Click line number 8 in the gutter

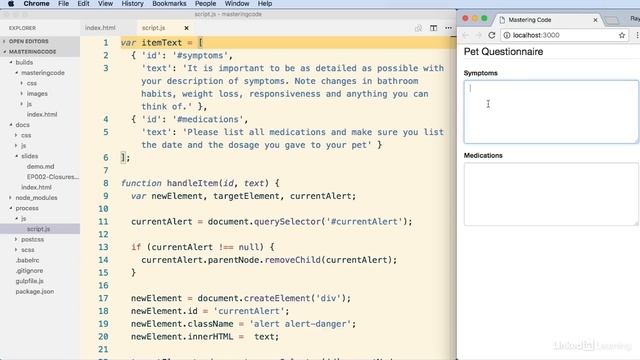[106, 183]
